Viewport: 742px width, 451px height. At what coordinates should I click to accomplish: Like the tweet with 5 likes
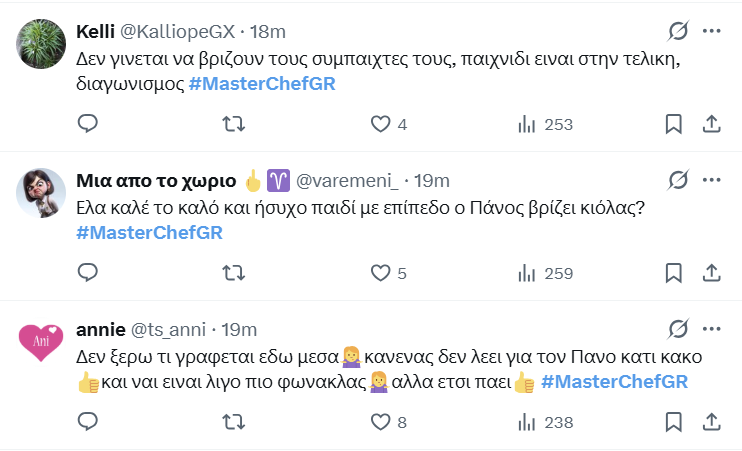coord(380,273)
